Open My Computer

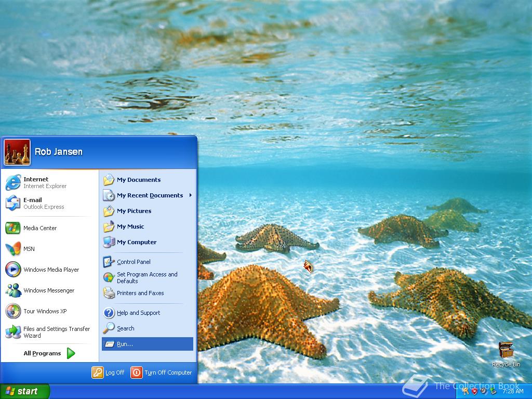148,242
